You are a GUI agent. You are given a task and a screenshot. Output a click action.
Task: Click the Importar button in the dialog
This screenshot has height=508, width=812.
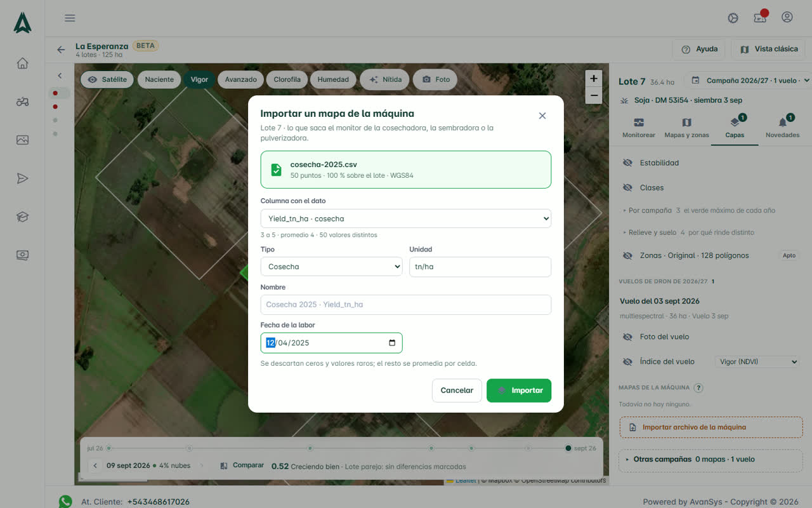pos(519,391)
